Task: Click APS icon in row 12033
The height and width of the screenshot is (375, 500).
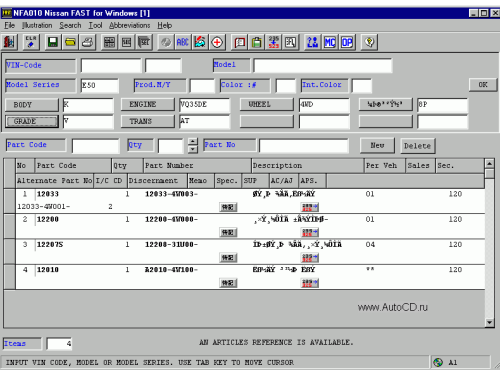Action: coord(310,207)
